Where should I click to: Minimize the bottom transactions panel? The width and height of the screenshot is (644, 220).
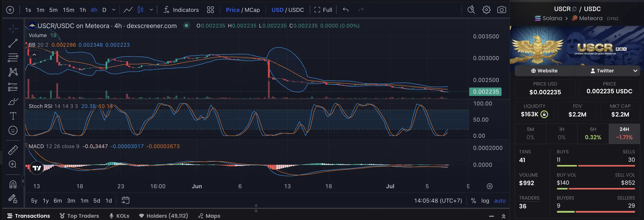(491, 216)
